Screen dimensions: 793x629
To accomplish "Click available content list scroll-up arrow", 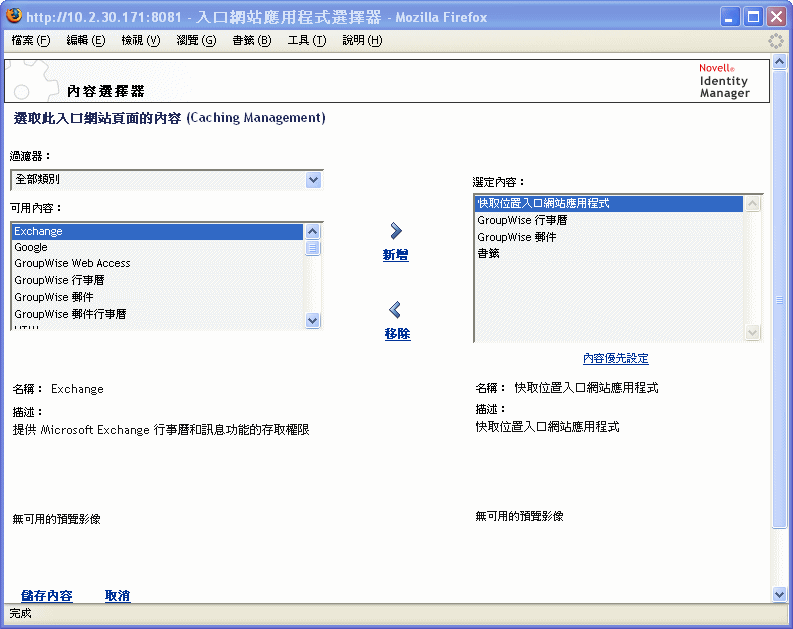I will point(313,232).
